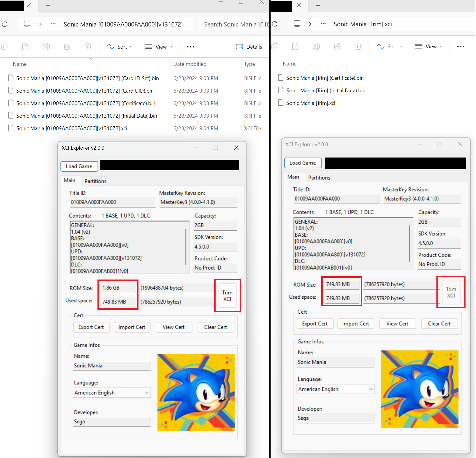Close the tab in left Explorer window

[x=29, y=6]
